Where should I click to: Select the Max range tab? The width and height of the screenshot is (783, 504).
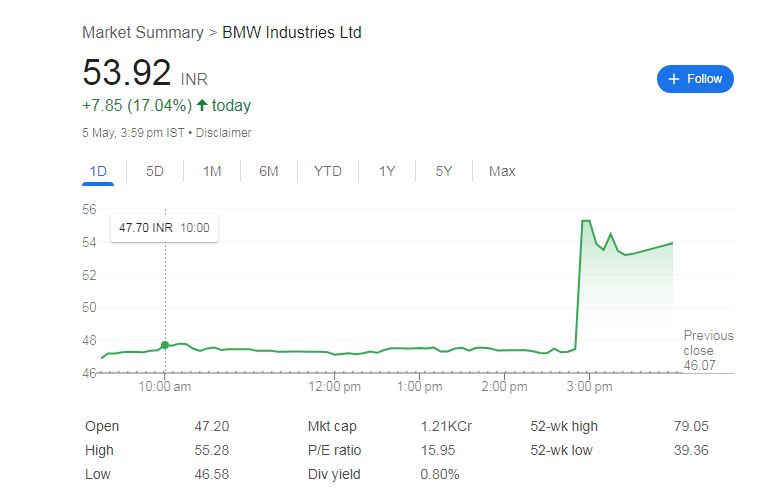[502, 171]
